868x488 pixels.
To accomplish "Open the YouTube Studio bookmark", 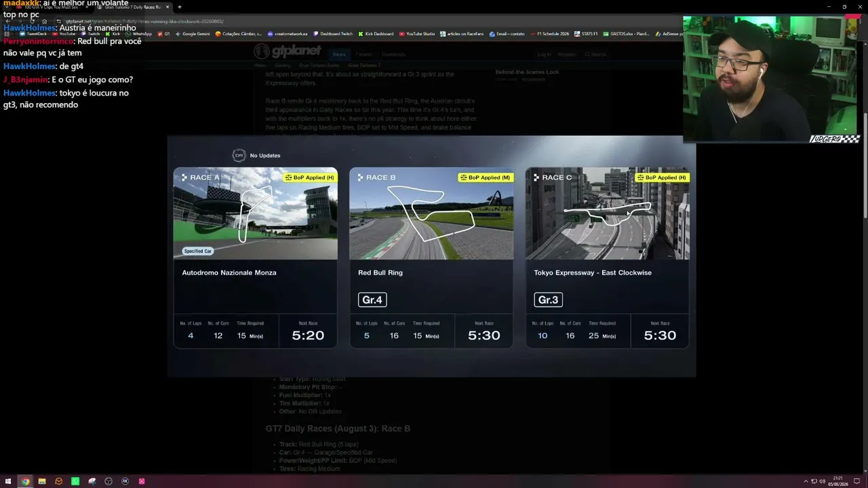I will [417, 34].
